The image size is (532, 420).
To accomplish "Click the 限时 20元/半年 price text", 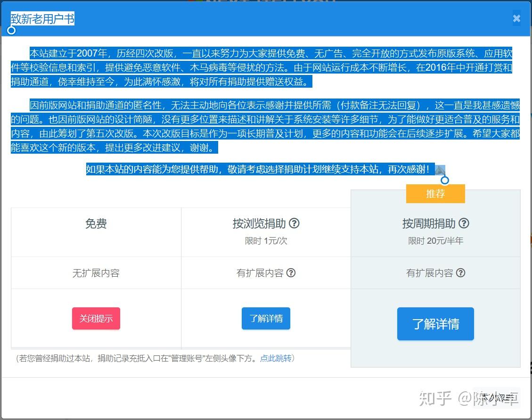I will (436, 241).
